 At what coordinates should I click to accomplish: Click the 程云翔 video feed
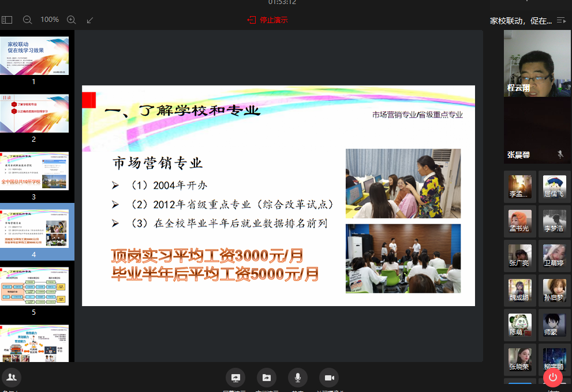(537, 63)
